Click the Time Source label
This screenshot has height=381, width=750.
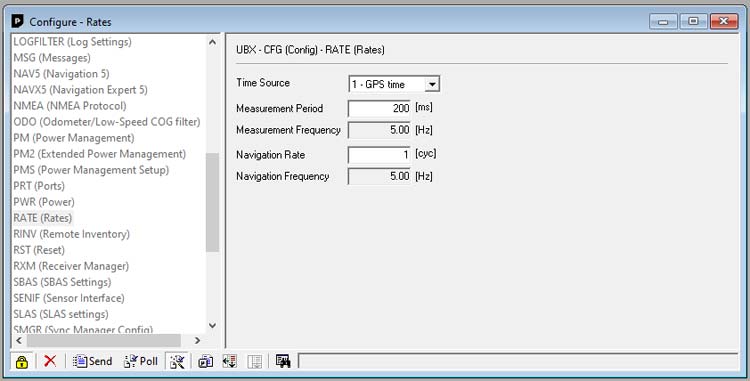[263, 83]
